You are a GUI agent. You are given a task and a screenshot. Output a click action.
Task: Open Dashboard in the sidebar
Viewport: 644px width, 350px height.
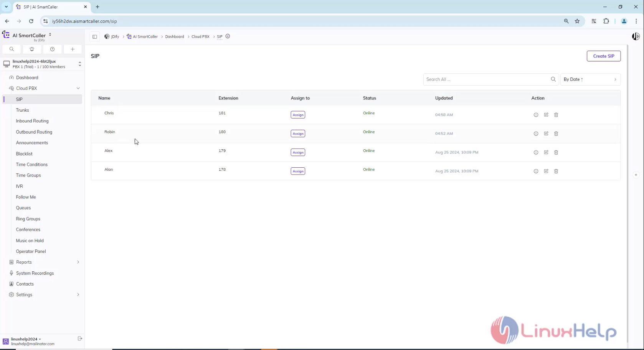coord(27,78)
